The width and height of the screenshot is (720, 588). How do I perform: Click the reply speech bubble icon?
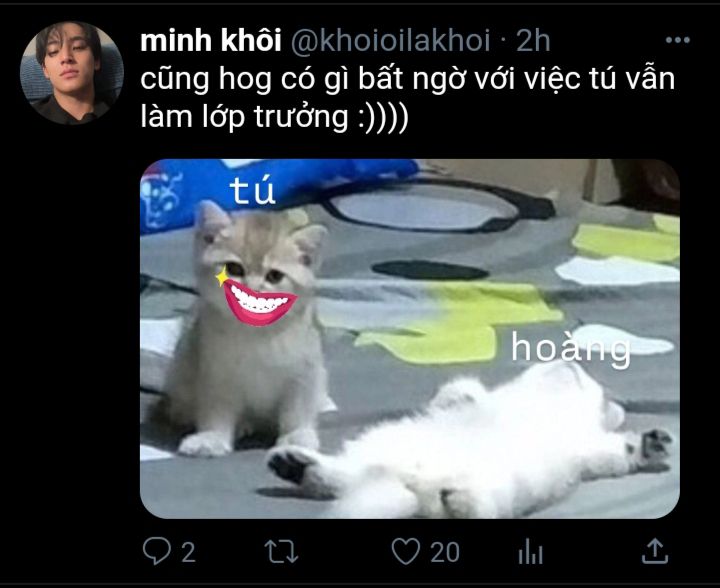(157, 550)
